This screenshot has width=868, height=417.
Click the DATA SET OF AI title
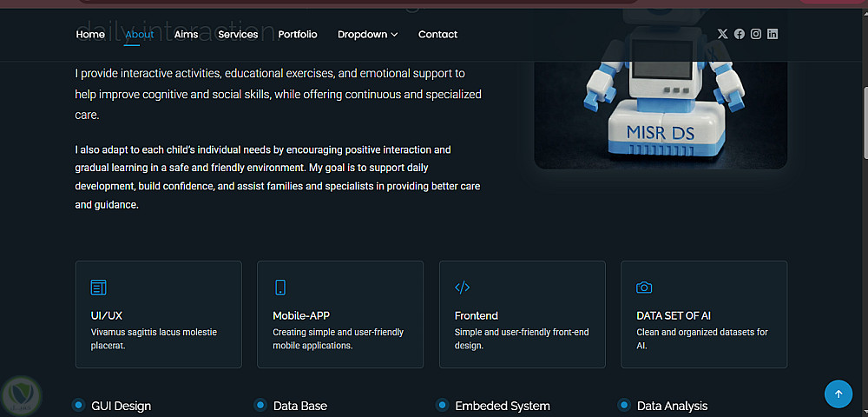click(x=674, y=315)
